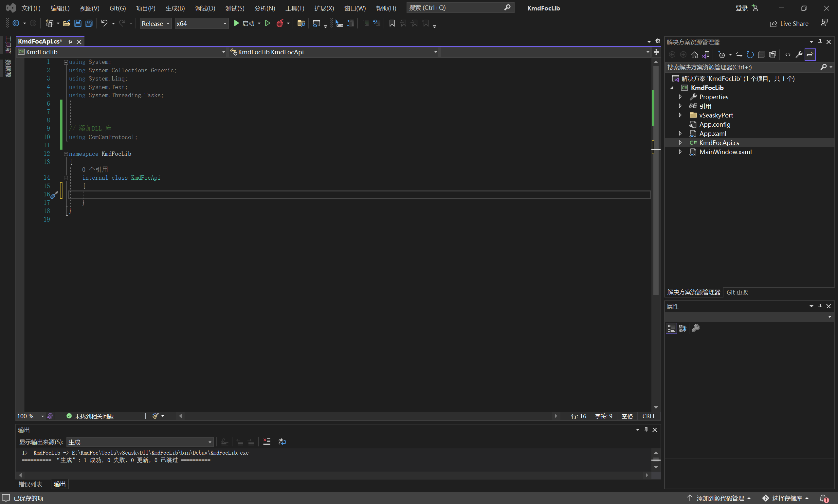The width and height of the screenshot is (838, 504).
Task: Click the Hot Reload flame icon
Action: click(280, 24)
